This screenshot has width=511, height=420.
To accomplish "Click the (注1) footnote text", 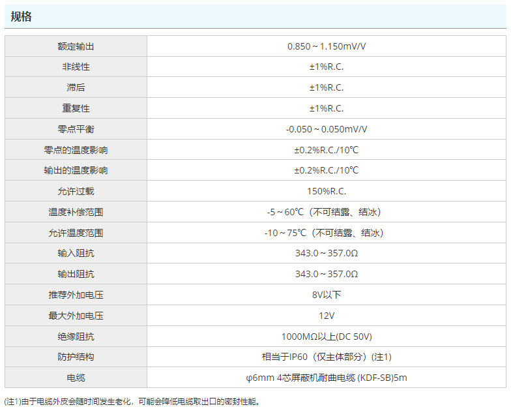I will (132, 402).
